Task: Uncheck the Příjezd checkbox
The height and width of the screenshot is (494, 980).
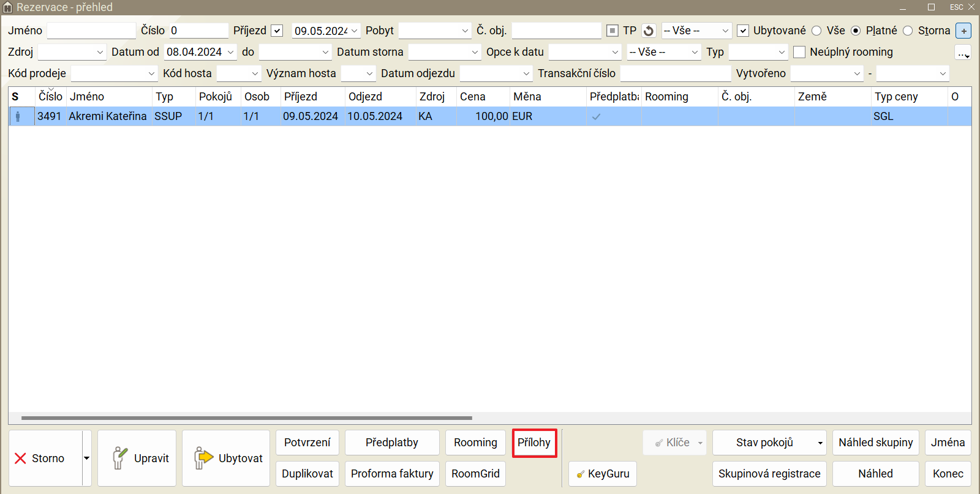Action: [x=277, y=31]
